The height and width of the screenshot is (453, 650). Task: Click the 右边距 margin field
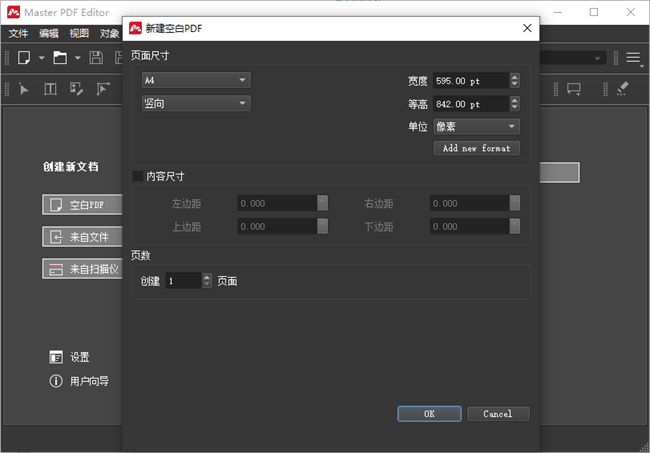(x=470, y=203)
